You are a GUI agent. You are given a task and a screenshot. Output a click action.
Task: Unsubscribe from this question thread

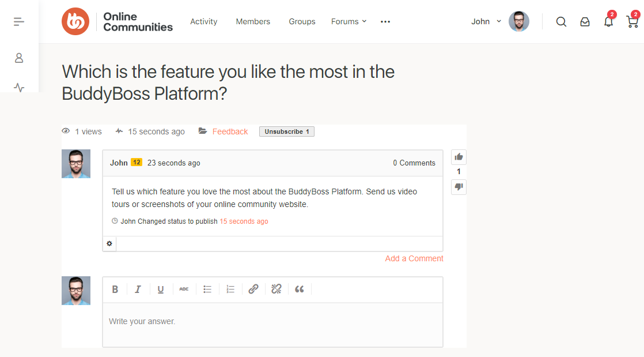[286, 131]
